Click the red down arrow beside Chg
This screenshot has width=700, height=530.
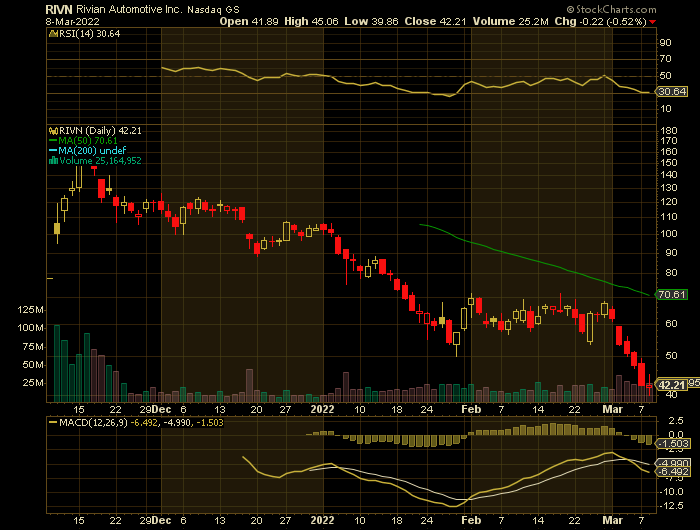tap(653, 20)
